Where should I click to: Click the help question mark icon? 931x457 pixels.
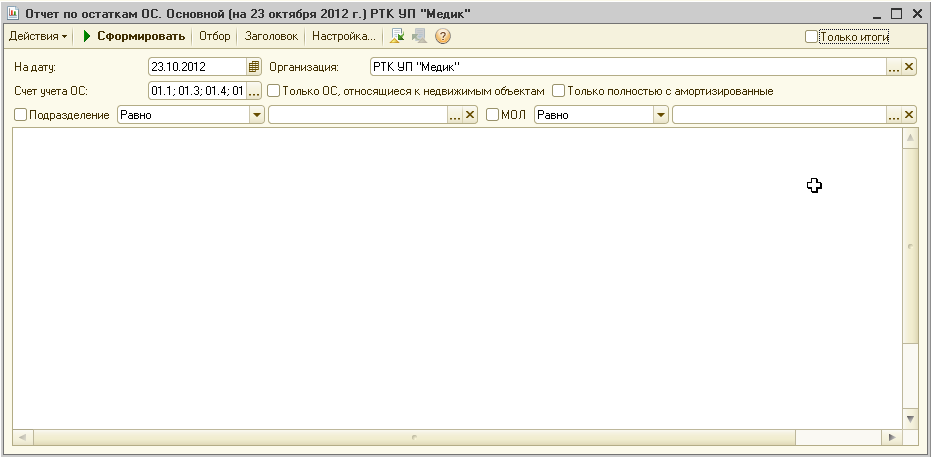pos(442,37)
